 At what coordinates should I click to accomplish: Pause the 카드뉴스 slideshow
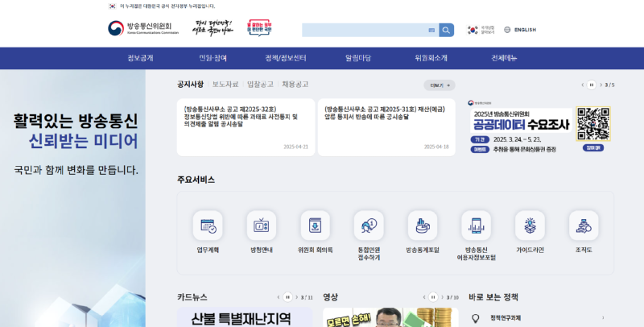pyautogui.click(x=287, y=297)
